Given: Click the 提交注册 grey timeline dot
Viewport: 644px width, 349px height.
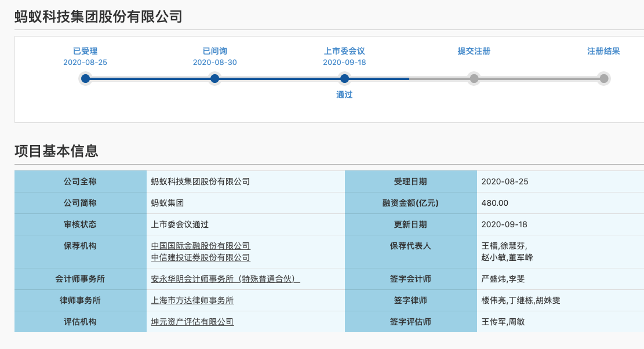Looking at the screenshot, I should click(474, 79).
